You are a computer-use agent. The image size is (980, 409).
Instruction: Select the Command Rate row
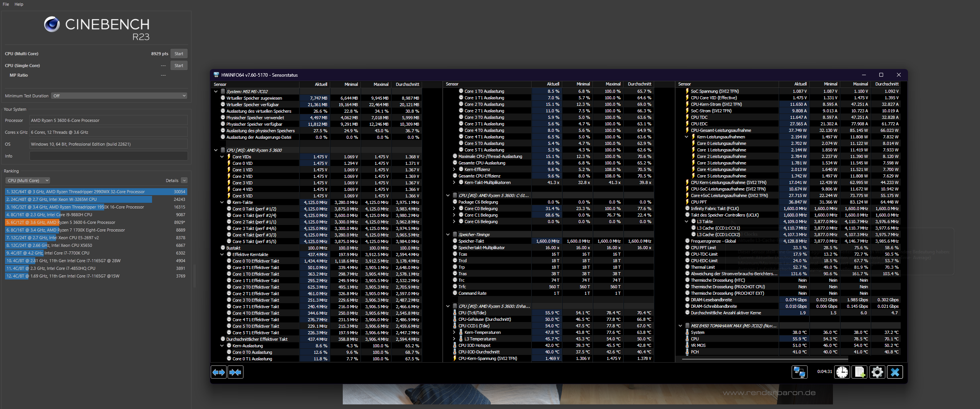(548, 293)
